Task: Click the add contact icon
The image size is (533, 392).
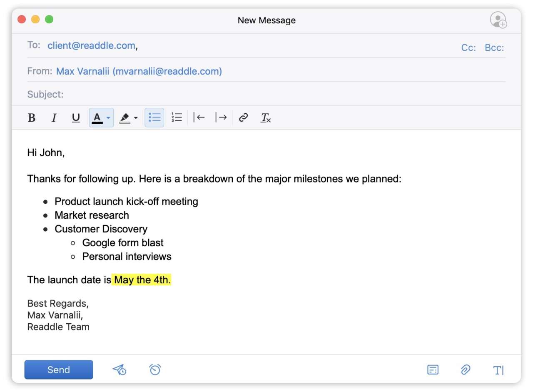Action: [498, 20]
